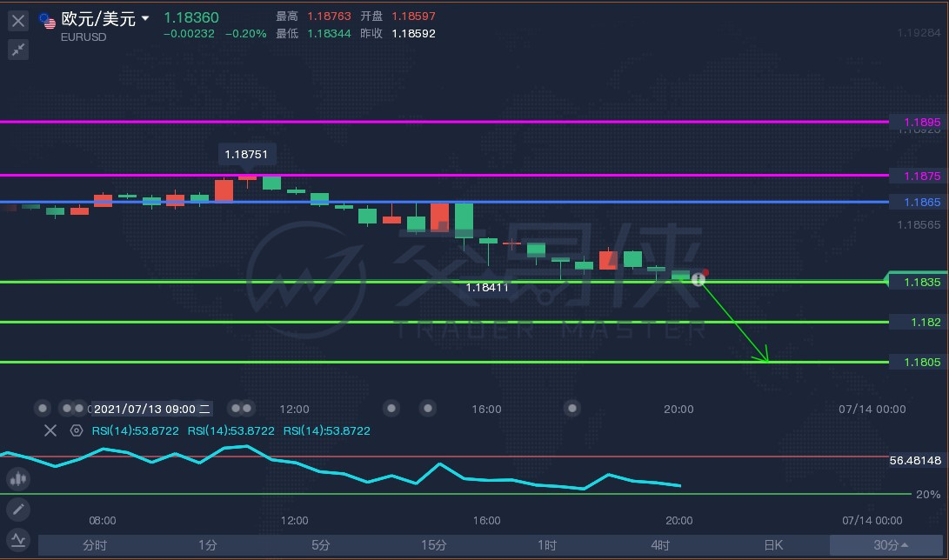
Task: Click the 1.18411 low price label
Action: pos(487,287)
